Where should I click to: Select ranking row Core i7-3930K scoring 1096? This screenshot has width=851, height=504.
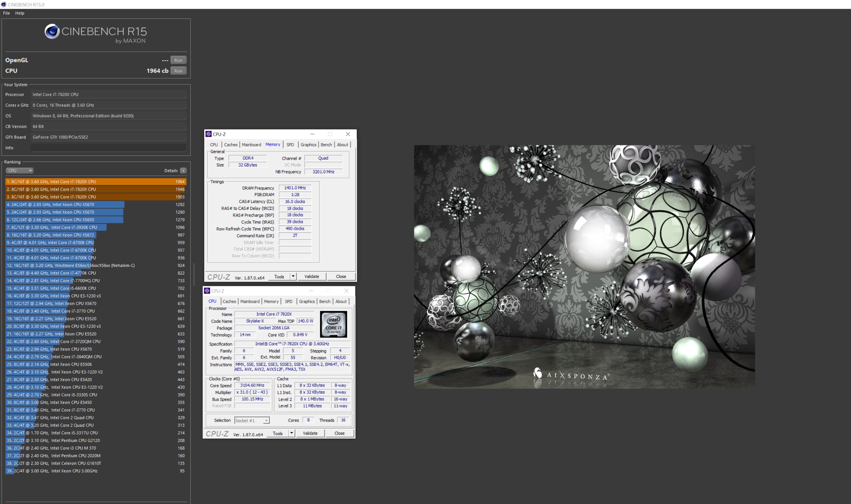click(x=96, y=227)
